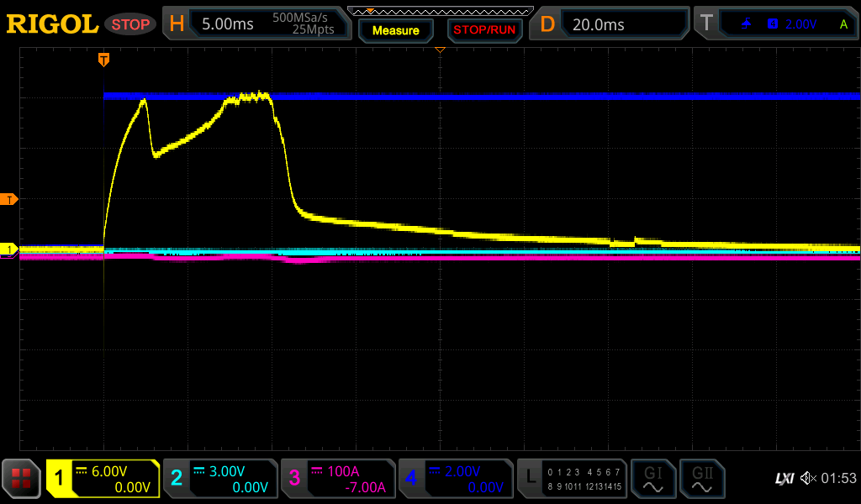Image resolution: width=861 pixels, height=504 pixels.
Task: Mute the beeper speaker icon
Action: [x=808, y=479]
